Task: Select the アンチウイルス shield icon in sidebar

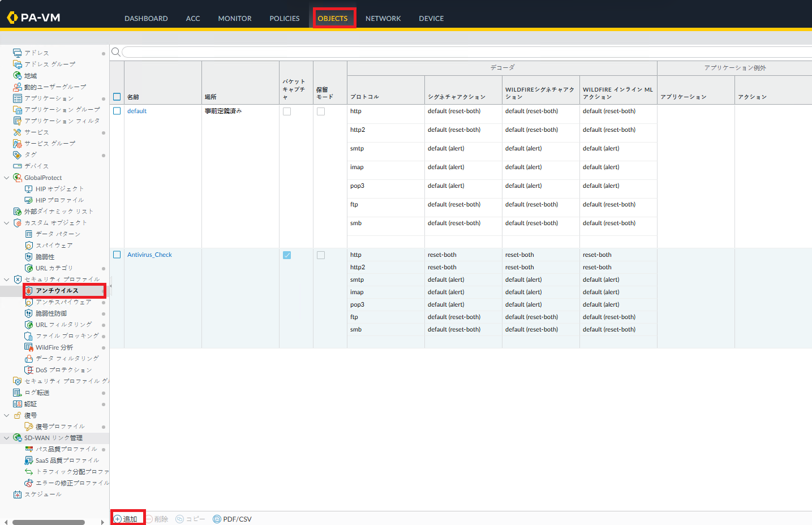Action: coord(29,291)
